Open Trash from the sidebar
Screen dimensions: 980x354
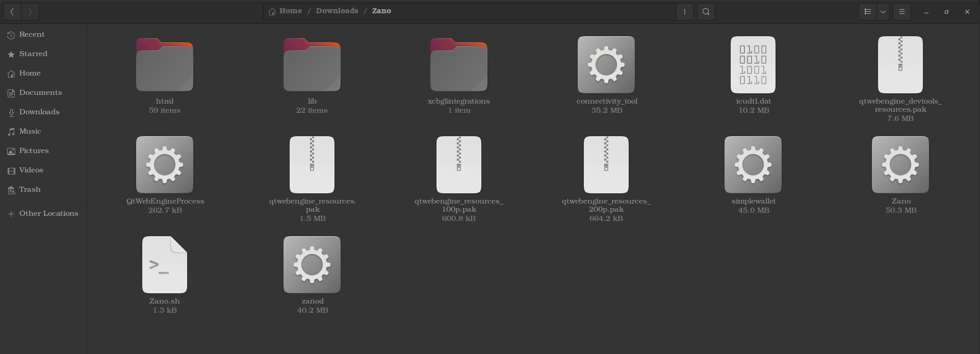(30, 189)
